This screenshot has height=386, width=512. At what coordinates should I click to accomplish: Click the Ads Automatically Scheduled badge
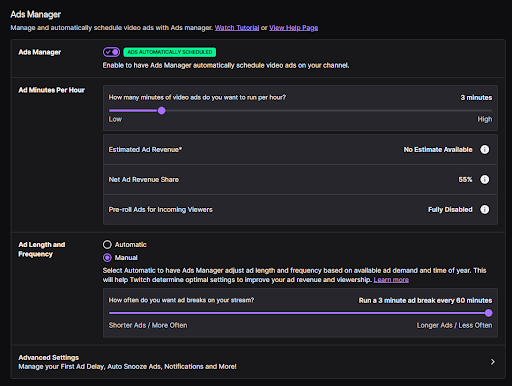coord(170,52)
